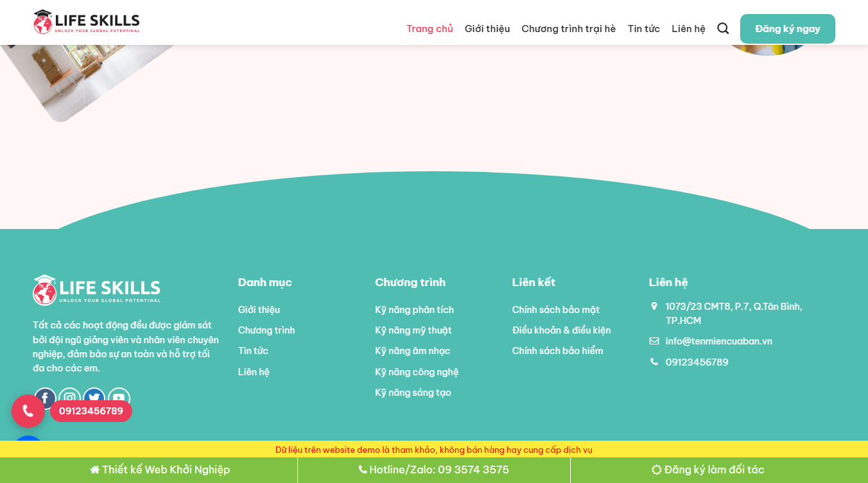The width and height of the screenshot is (868, 483).
Task: Open Chính sách bảo hiểm link
Action: 558,351
